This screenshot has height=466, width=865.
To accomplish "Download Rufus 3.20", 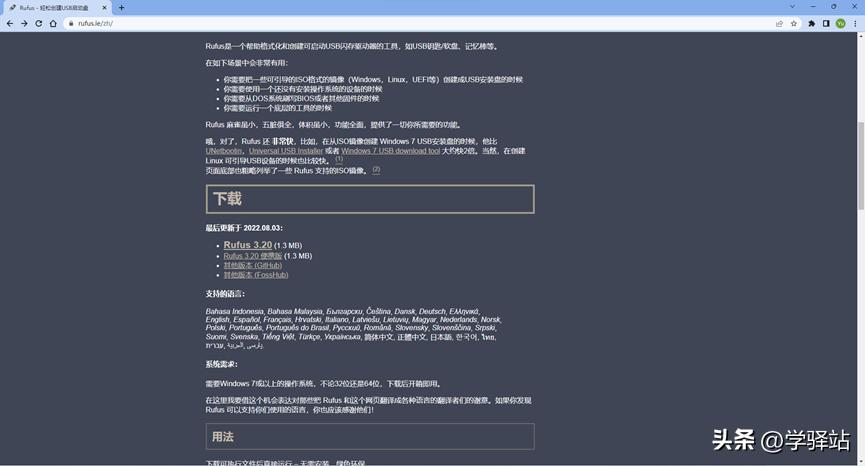I will (248, 245).
